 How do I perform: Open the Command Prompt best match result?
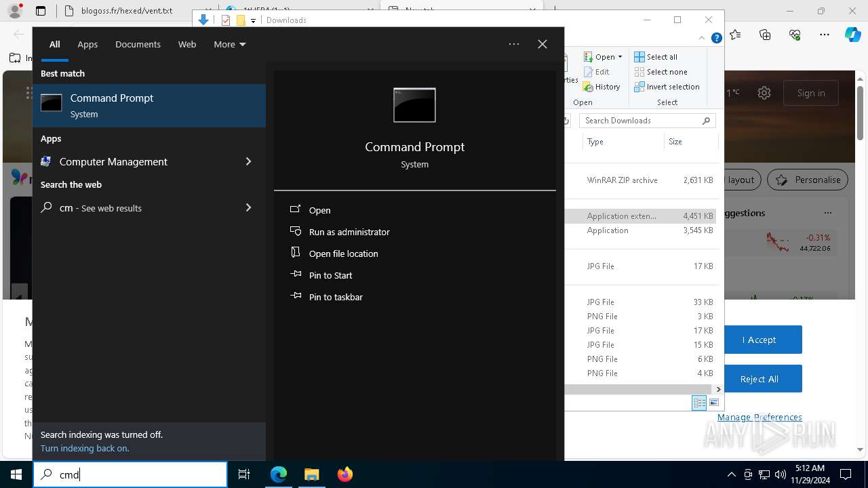(x=149, y=106)
